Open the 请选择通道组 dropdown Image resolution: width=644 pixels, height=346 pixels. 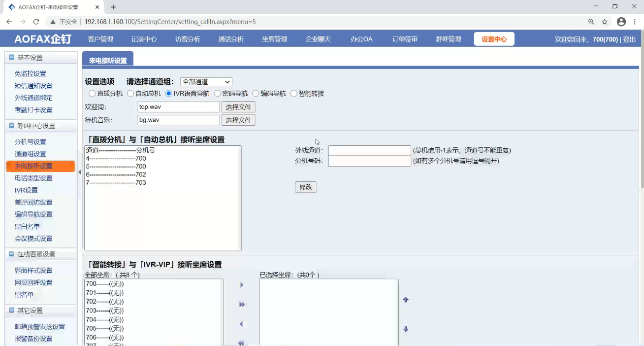[x=206, y=82]
